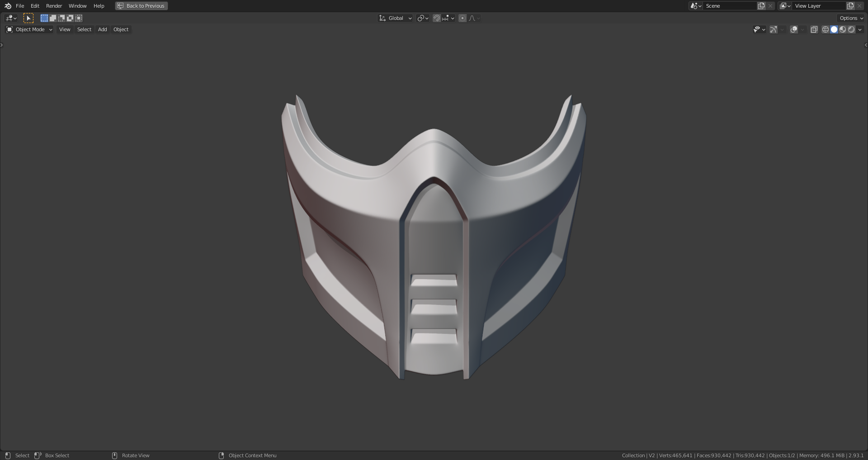Open the overlays options dropdown arrow
The width and height of the screenshot is (868, 460).
tap(802, 29)
